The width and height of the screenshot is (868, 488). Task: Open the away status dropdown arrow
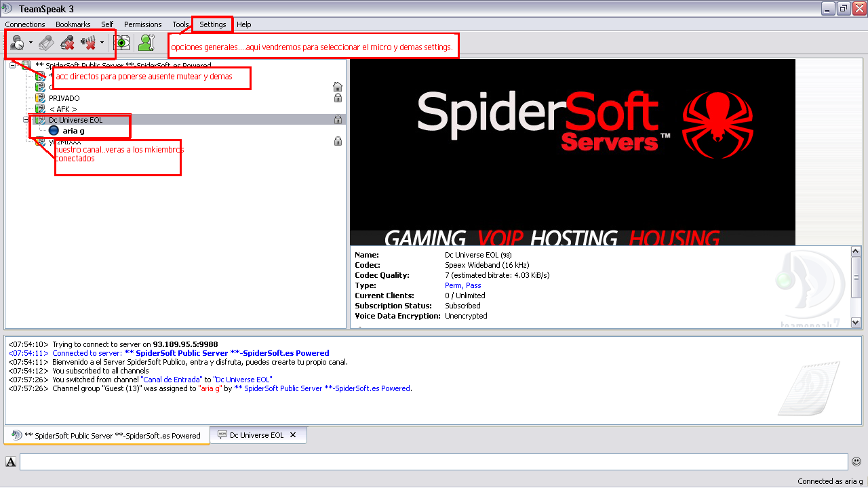pyautogui.click(x=31, y=43)
